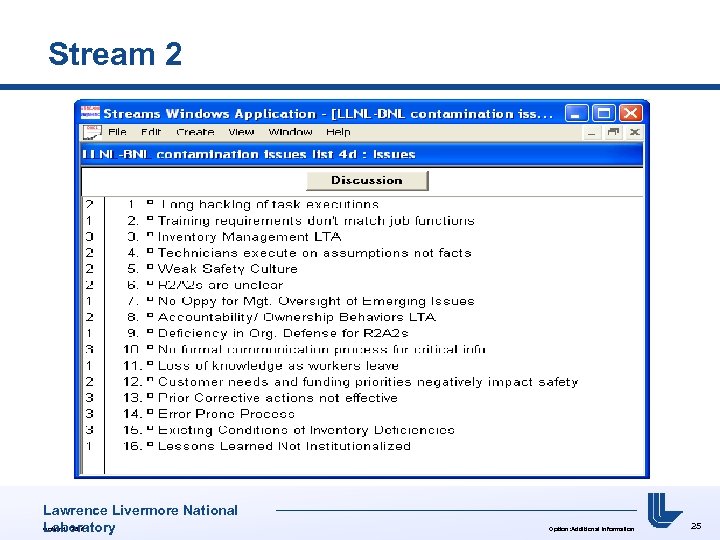Minimize the Streams application window
720x540 pixels.
point(576,113)
